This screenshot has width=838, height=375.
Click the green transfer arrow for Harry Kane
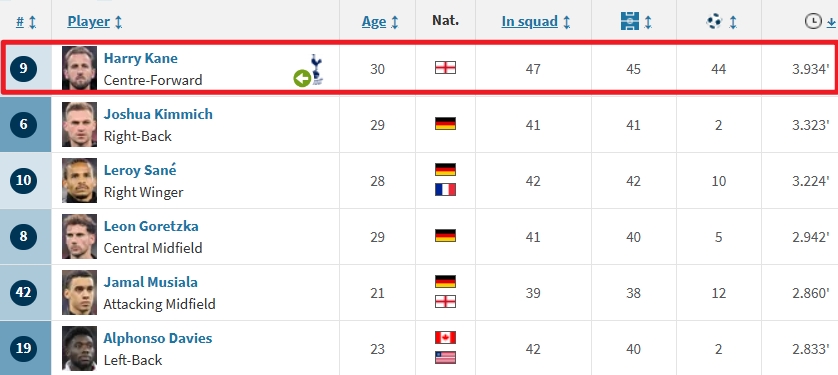coord(302,79)
